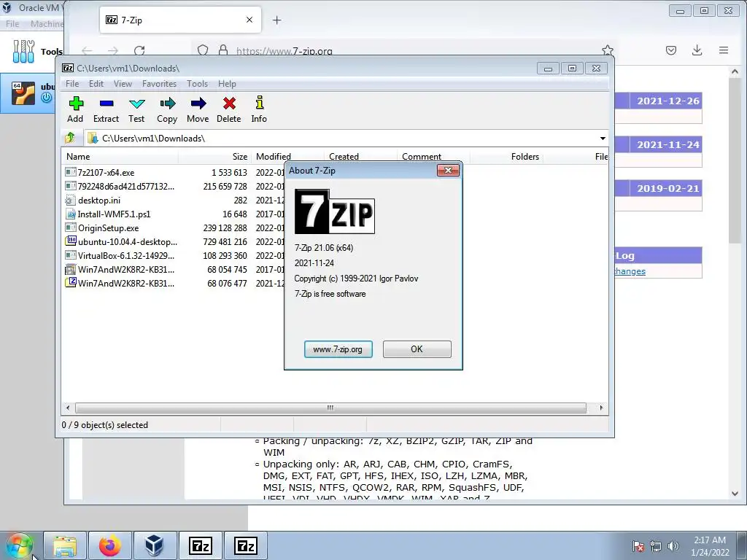
Task: Switch to VirtualBox in the taskbar
Action: pos(155,545)
